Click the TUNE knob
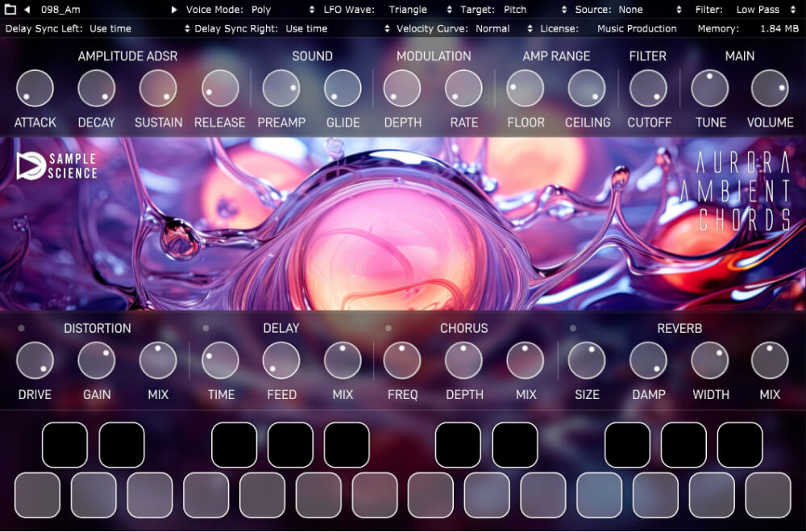The width and height of the screenshot is (806, 532). click(710, 89)
